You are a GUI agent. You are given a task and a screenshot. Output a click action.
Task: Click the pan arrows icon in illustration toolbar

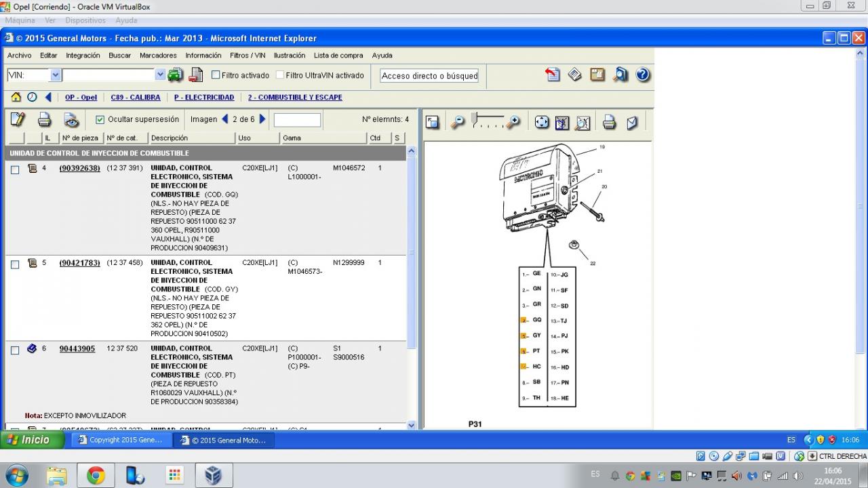click(541, 122)
